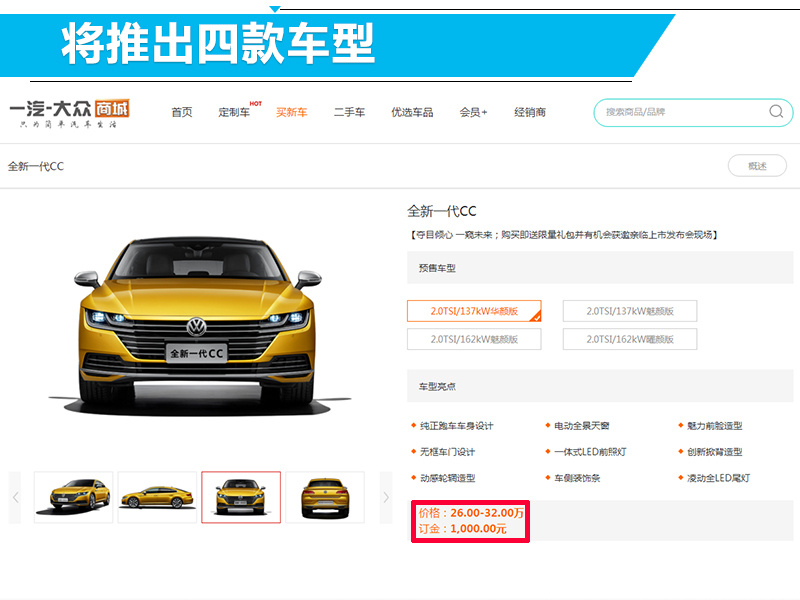
Task: Open the 二手车 menu item
Action: pyautogui.click(x=349, y=112)
